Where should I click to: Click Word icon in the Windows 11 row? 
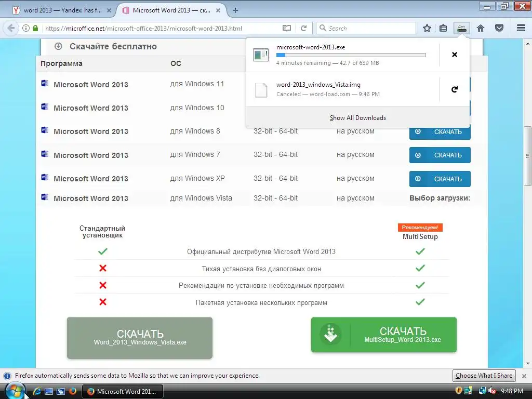coord(45,83)
